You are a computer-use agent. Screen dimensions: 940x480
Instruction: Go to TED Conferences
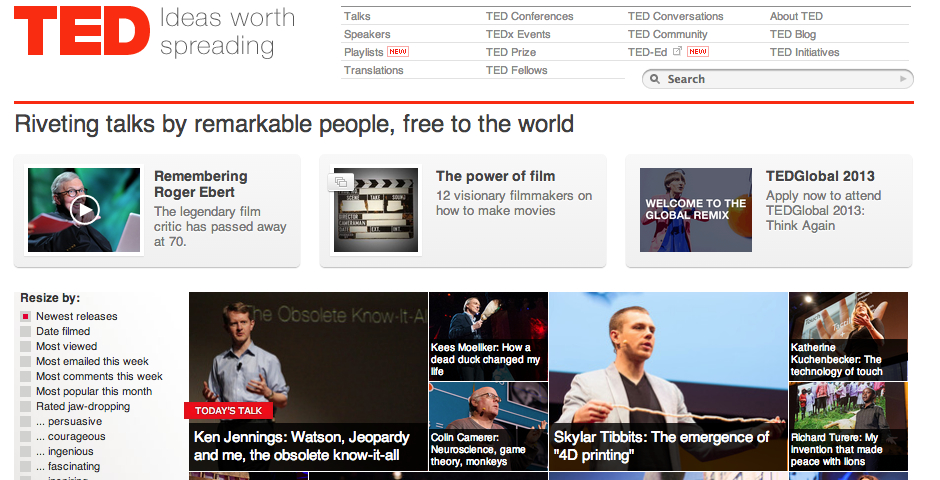coord(529,16)
